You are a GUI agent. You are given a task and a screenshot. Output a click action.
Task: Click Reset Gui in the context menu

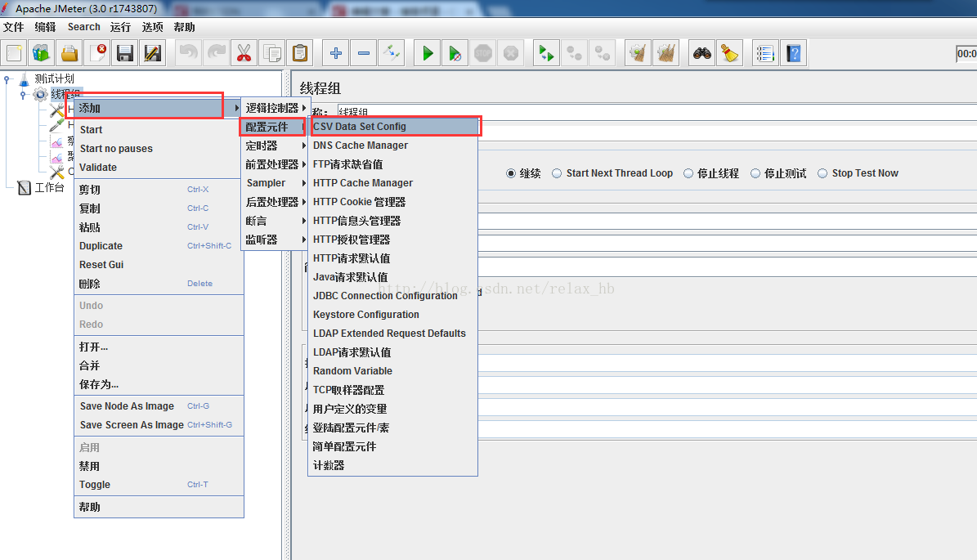pyautogui.click(x=159, y=265)
